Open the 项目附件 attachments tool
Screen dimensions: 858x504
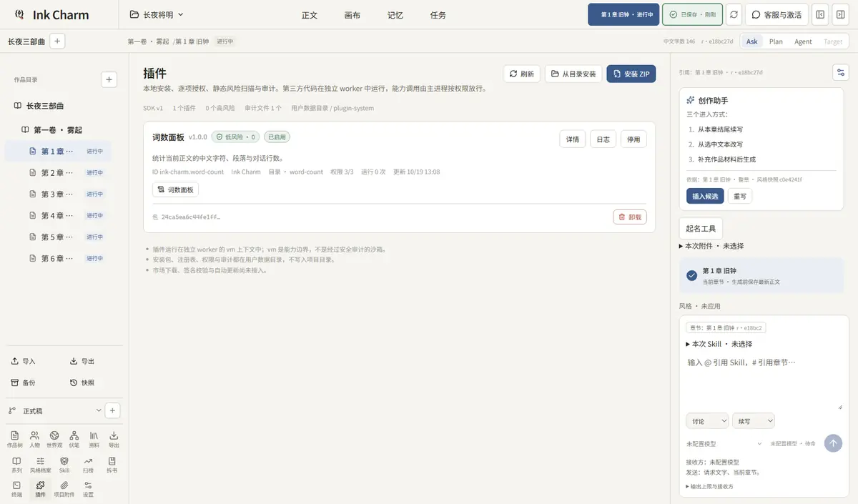click(64, 489)
